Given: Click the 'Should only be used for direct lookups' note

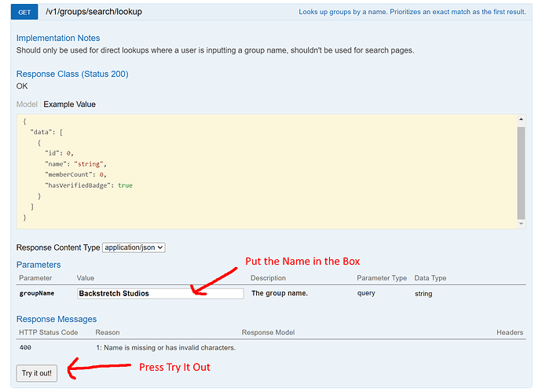Looking at the screenshot, I should point(215,50).
